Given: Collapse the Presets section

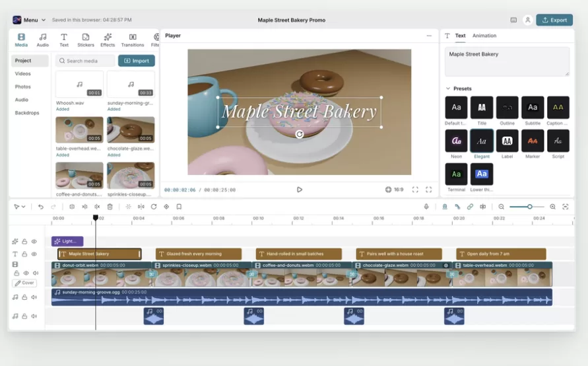Looking at the screenshot, I should click(x=447, y=89).
